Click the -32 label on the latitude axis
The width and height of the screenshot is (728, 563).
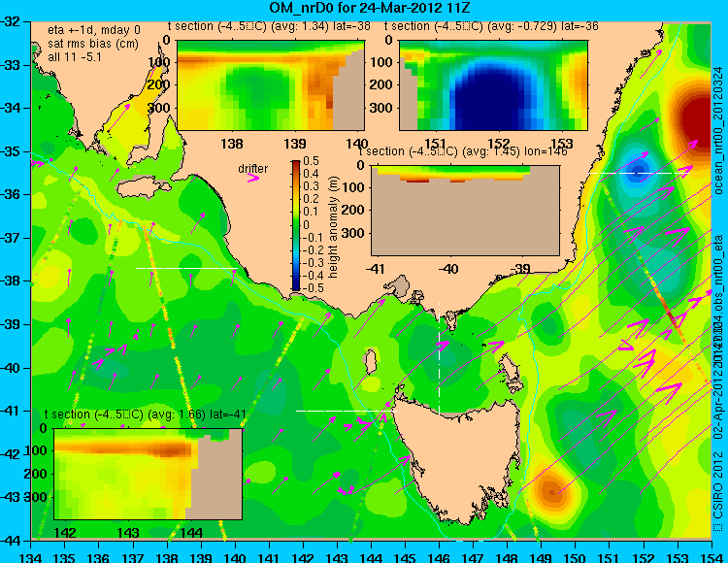[11, 21]
